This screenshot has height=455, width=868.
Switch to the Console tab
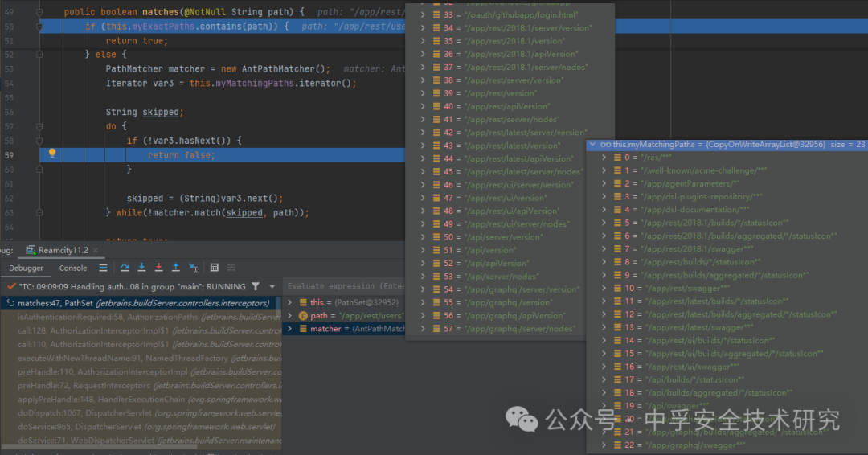[x=73, y=268]
